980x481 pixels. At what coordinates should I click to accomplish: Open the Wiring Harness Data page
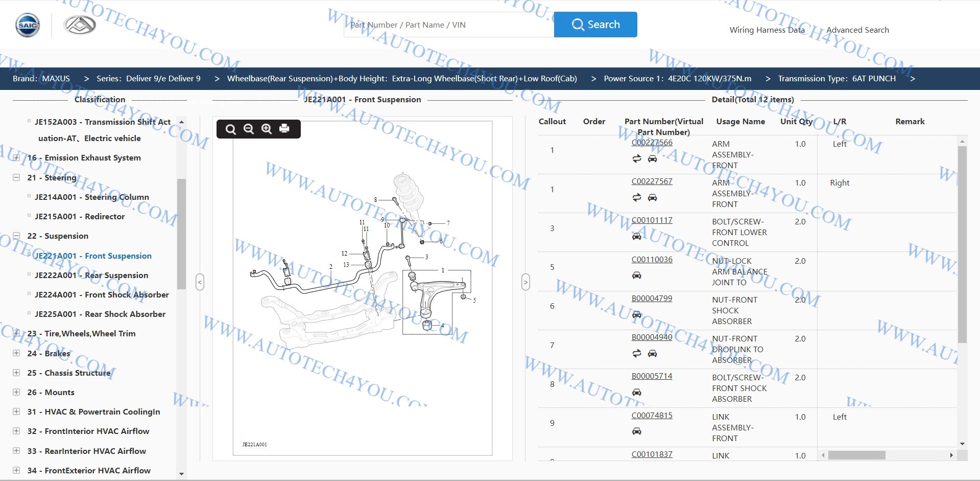[767, 30]
